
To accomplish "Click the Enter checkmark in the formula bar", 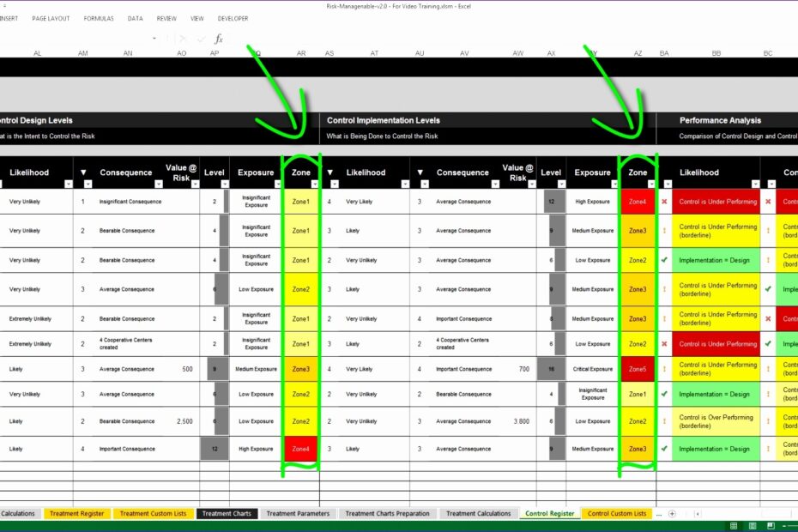I will pos(202,39).
